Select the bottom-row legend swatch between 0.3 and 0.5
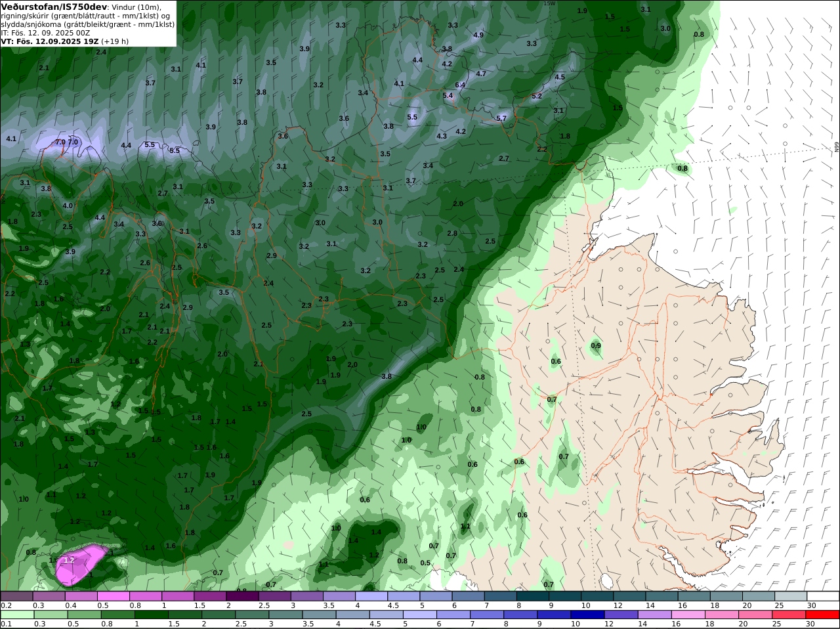840x629 pixels. point(51,615)
